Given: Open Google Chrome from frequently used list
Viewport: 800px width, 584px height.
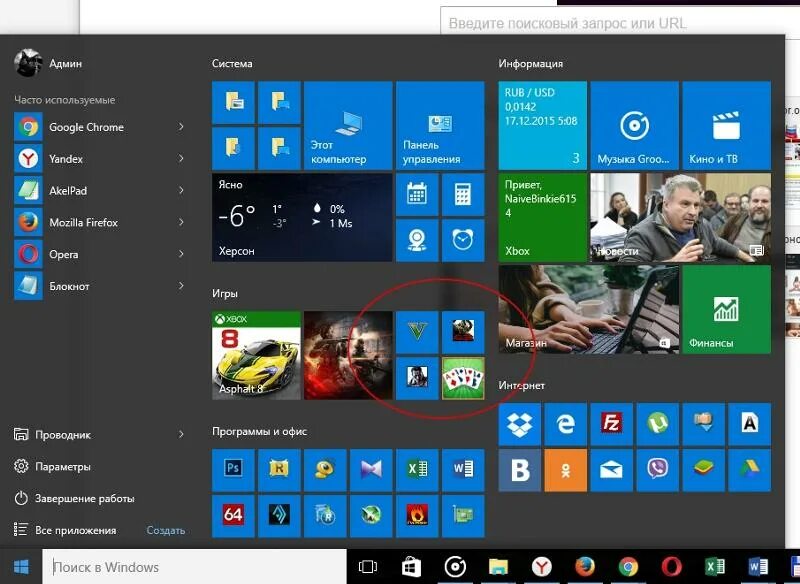Looking at the screenshot, I should [x=99, y=127].
